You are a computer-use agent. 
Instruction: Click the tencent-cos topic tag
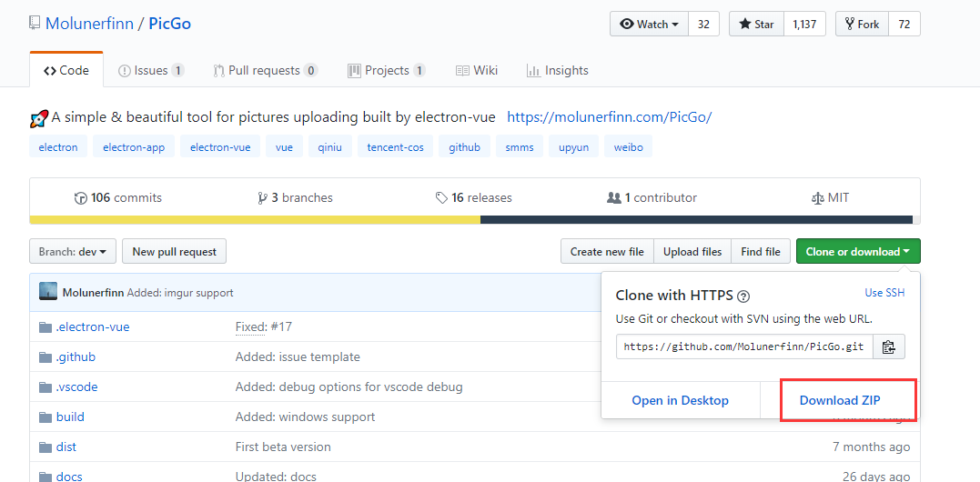[x=395, y=147]
